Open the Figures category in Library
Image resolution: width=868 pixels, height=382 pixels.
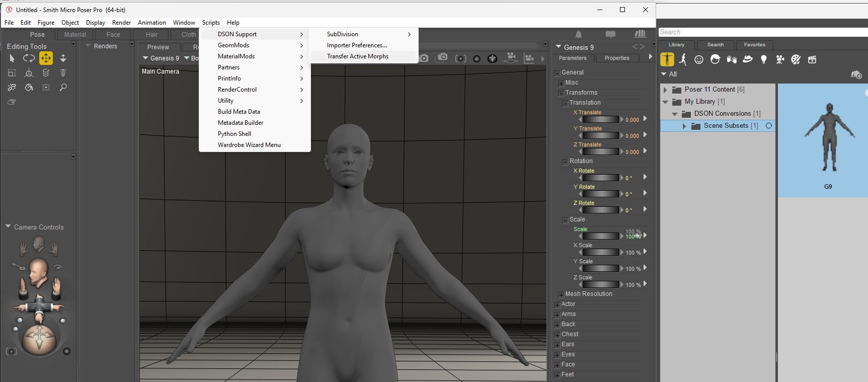[x=667, y=59]
